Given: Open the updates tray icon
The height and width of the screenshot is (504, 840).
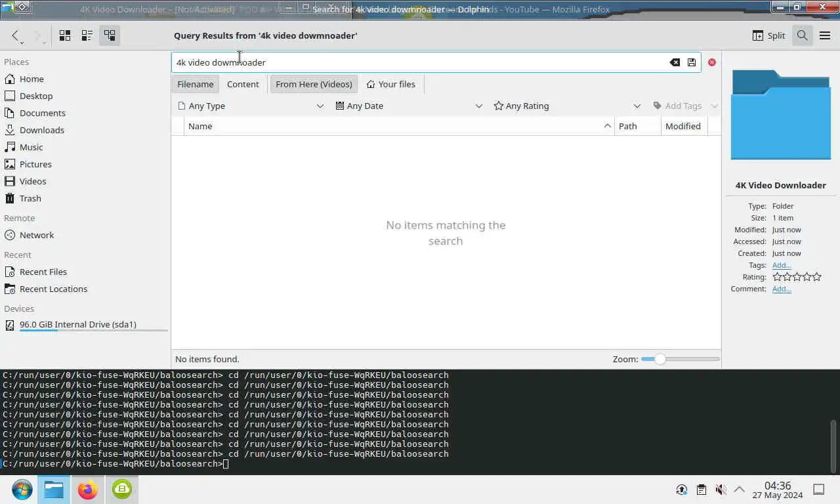Looking at the screenshot, I should pos(682,490).
